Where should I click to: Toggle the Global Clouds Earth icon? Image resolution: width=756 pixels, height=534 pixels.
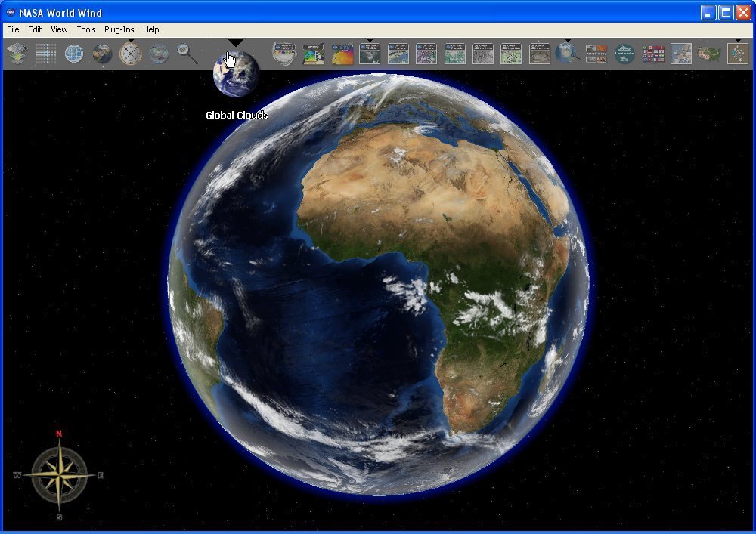tap(236, 74)
